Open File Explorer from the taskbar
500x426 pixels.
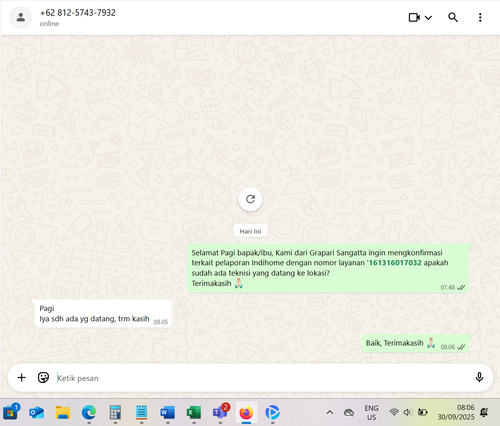coord(63,413)
